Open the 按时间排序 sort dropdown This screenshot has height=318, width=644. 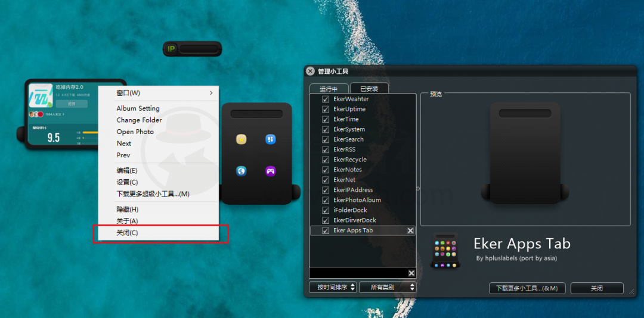pos(333,287)
